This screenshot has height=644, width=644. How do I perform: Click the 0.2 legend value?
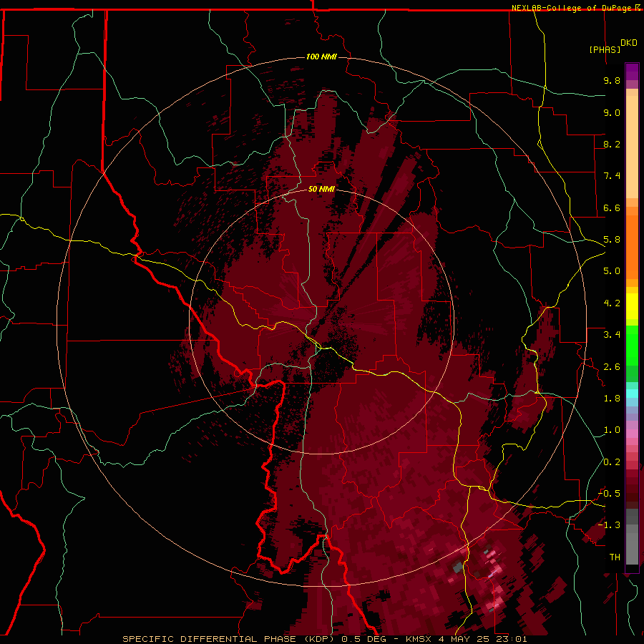coord(612,462)
